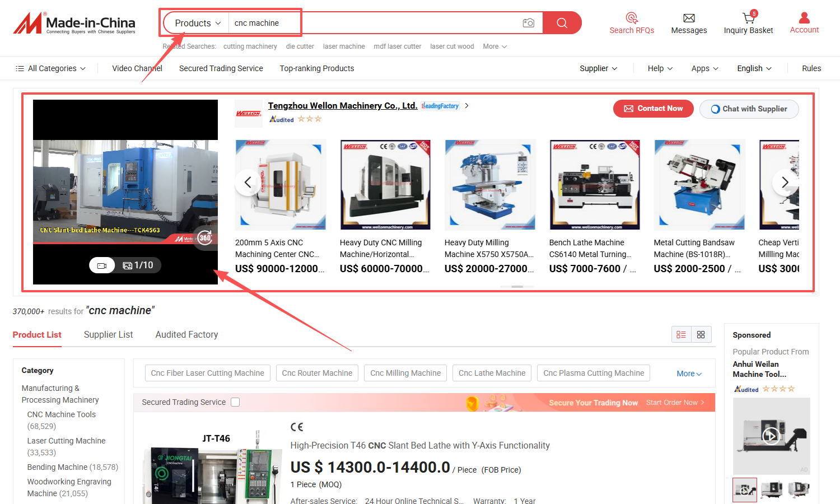This screenshot has width=840, height=504.
Task: Switch to list view layout icon
Action: [681, 334]
